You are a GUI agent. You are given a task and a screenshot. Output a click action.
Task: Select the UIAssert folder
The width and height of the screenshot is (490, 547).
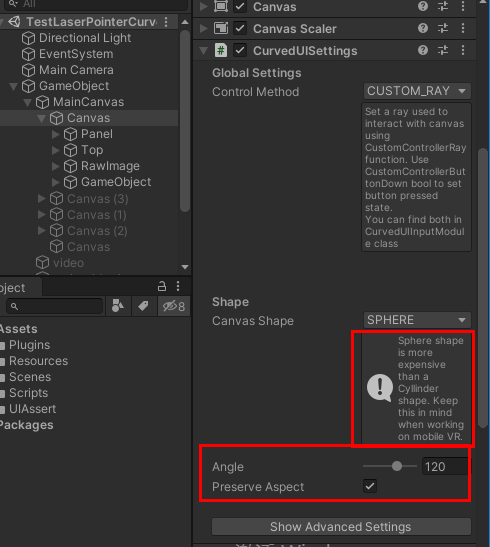point(32,409)
